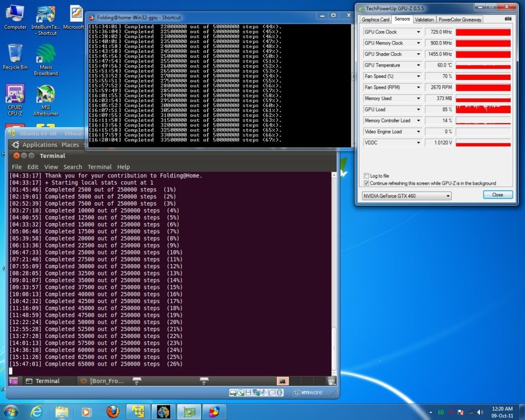
Task: Switch to the Folding@home taskbar button
Action: coord(164,412)
